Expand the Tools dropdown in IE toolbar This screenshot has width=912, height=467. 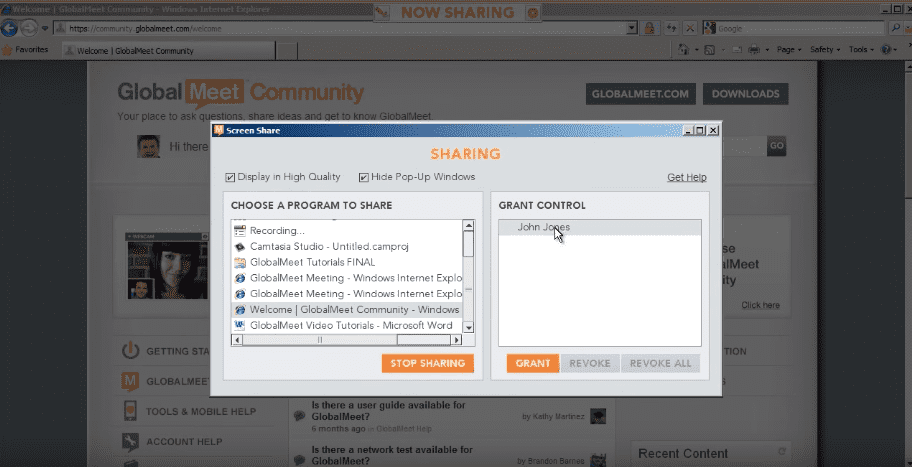861,49
